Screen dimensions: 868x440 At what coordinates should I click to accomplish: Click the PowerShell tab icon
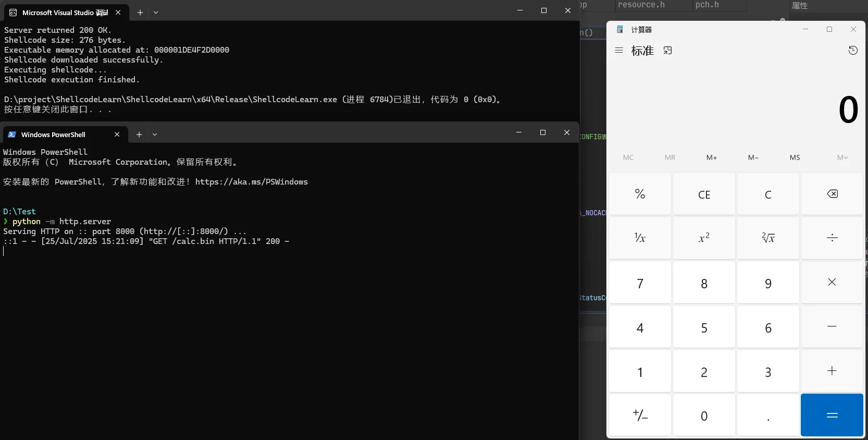[12, 135]
